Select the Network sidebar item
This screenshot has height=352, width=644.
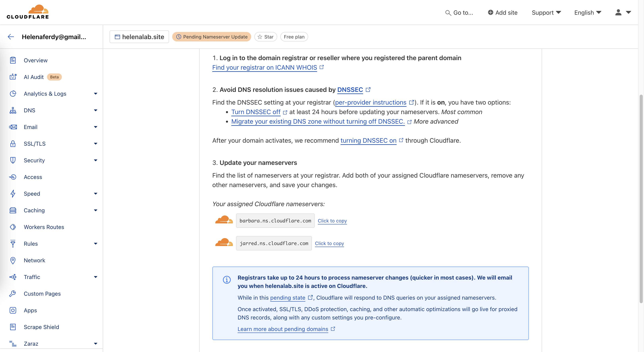(x=35, y=260)
